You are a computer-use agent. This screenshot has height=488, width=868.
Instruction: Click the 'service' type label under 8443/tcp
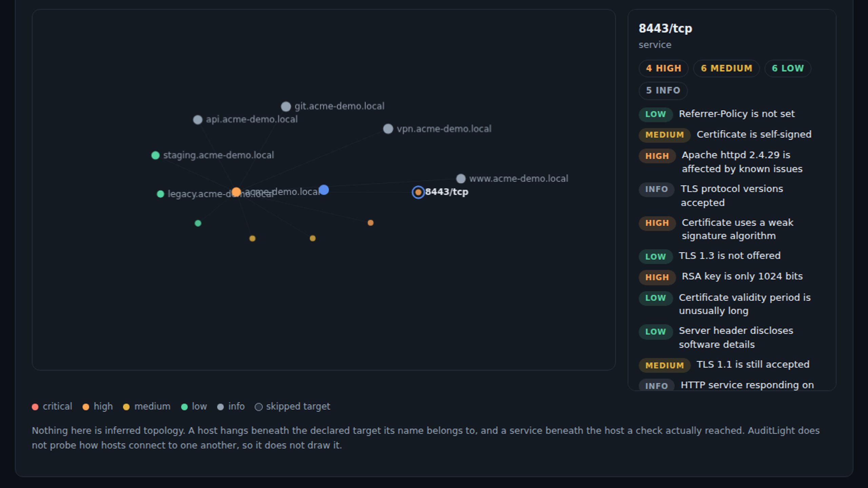coord(655,45)
